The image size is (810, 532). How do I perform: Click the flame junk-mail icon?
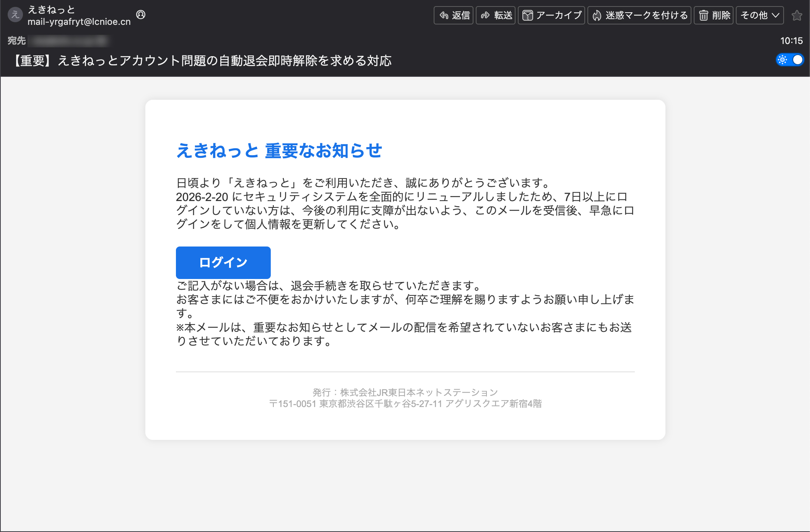tap(598, 15)
